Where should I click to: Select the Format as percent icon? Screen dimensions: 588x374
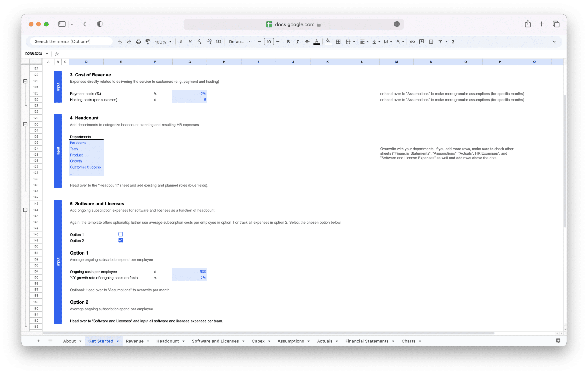point(190,41)
